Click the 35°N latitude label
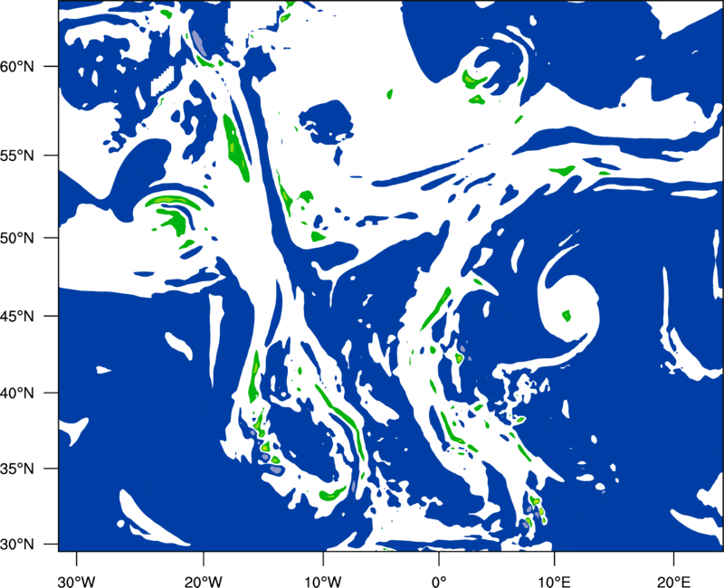The image size is (724, 588). (x=17, y=469)
